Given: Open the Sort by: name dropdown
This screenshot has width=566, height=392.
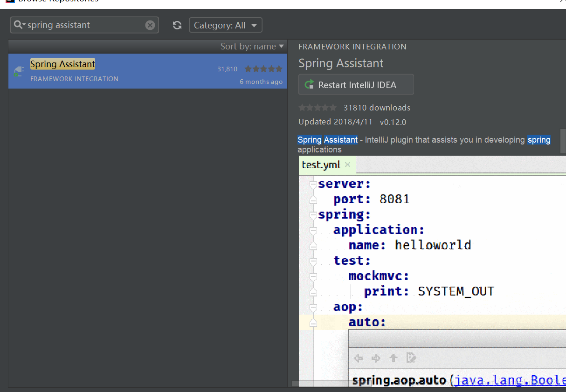Looking at the screenshot, I should 252,47.
